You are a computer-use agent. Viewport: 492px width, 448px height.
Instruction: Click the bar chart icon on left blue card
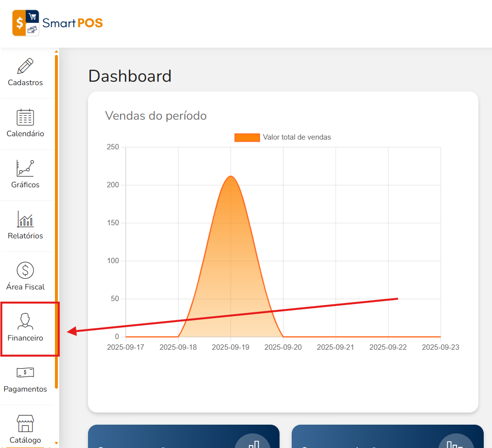pyautogui.click(x=254, y=444)
